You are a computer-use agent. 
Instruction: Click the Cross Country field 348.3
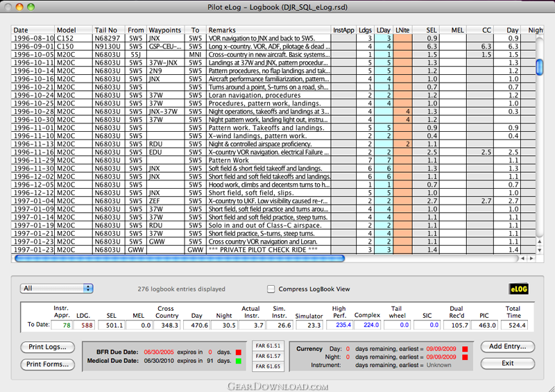click(166, 325)
